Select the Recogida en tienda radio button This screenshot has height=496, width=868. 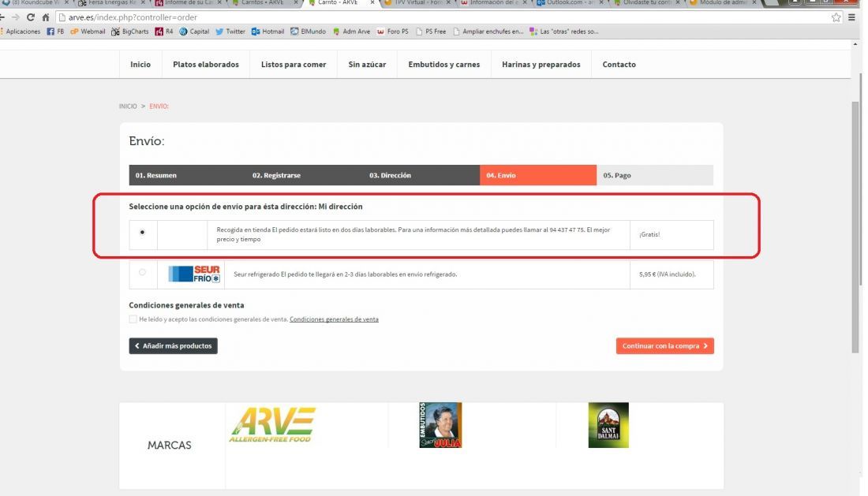142,233
